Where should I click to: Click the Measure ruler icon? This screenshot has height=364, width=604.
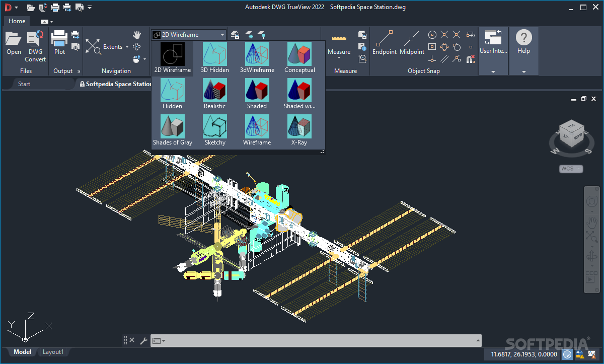[x=339, y=38]
